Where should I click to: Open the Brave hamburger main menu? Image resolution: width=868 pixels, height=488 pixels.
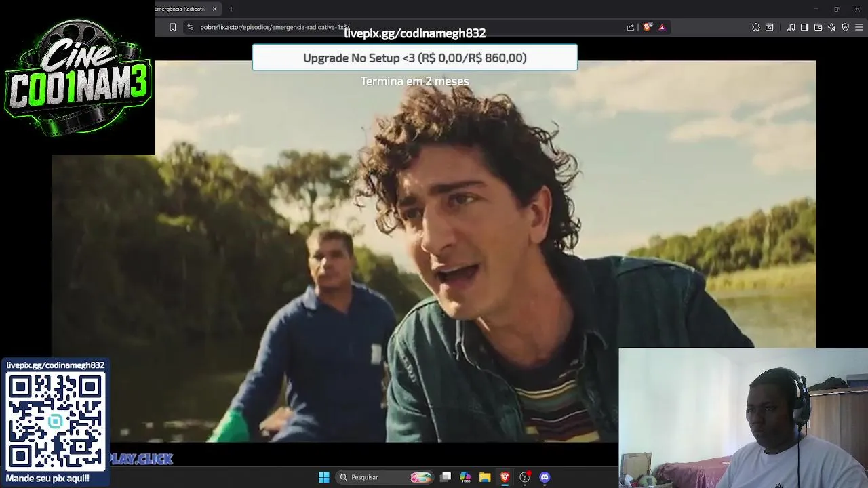point(859,27)
